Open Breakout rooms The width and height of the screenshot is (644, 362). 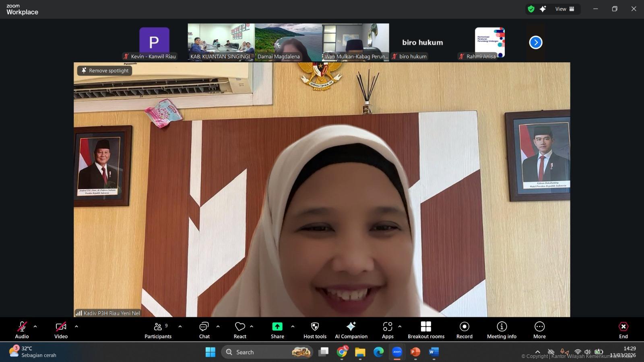click(x=426, y=330)
